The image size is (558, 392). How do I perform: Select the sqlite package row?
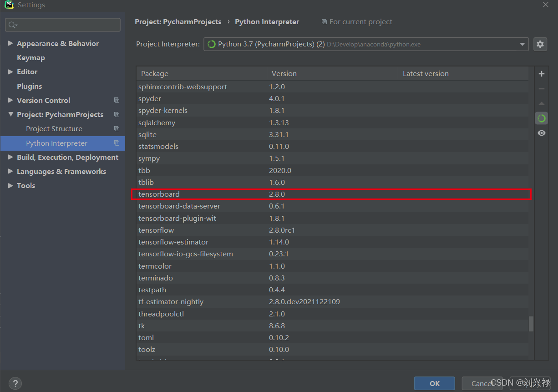coord(332,134)
